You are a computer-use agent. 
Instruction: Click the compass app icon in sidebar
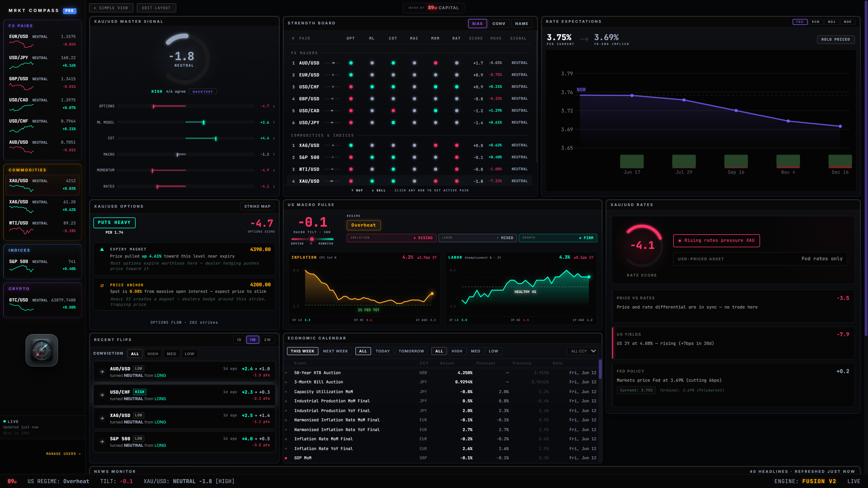[x=42, y=350]
